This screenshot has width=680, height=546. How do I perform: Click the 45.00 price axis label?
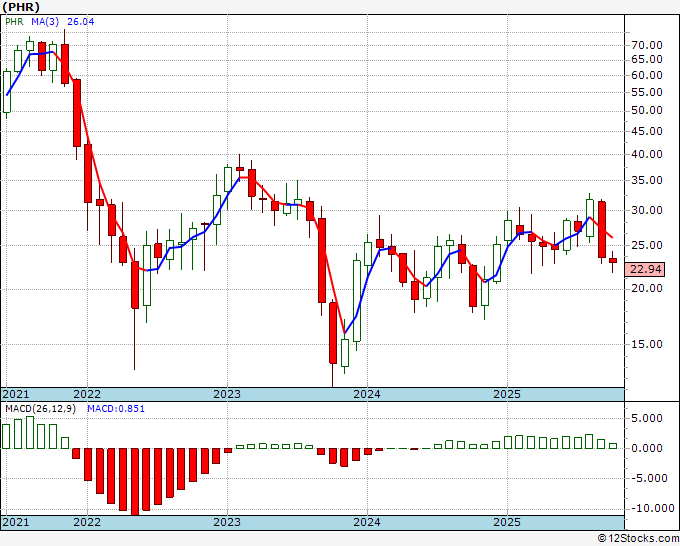(x=647, y=131)
